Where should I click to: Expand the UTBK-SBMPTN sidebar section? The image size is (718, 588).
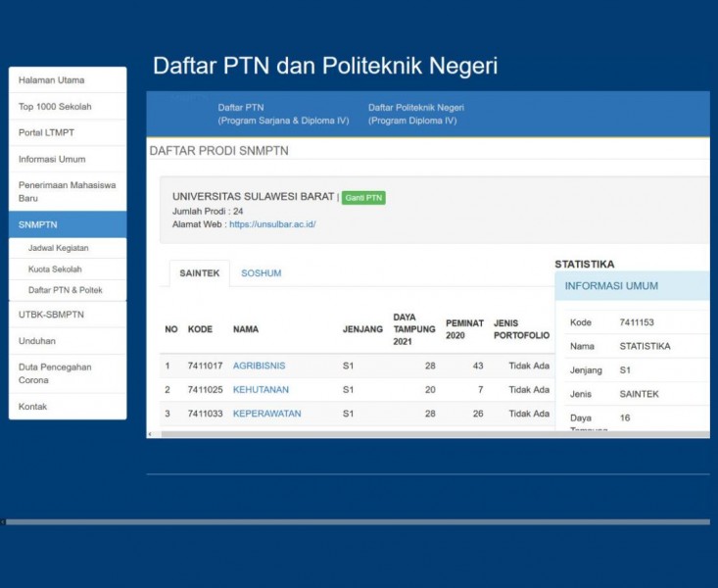(x=51, y=315)
